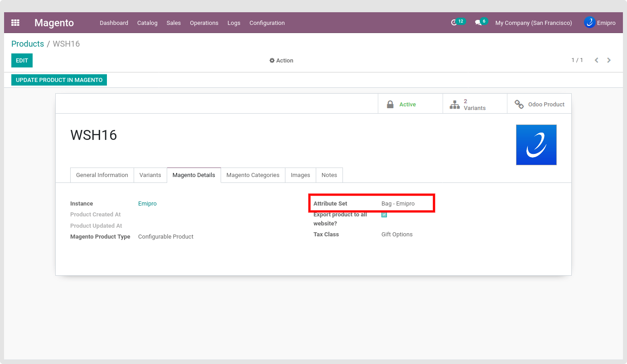Switch to the Magento Categories tab
Screen dimensions: 627x364
(253, 175)
